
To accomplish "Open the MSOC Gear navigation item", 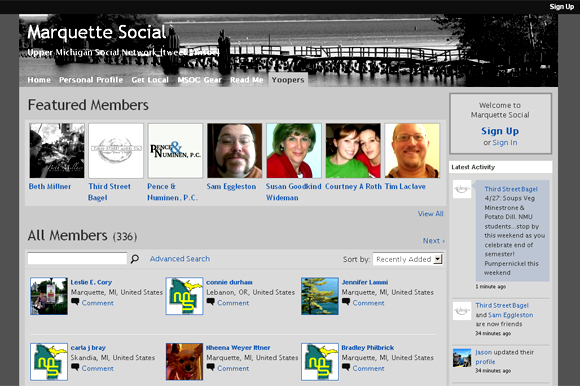I will coord(199,80).
